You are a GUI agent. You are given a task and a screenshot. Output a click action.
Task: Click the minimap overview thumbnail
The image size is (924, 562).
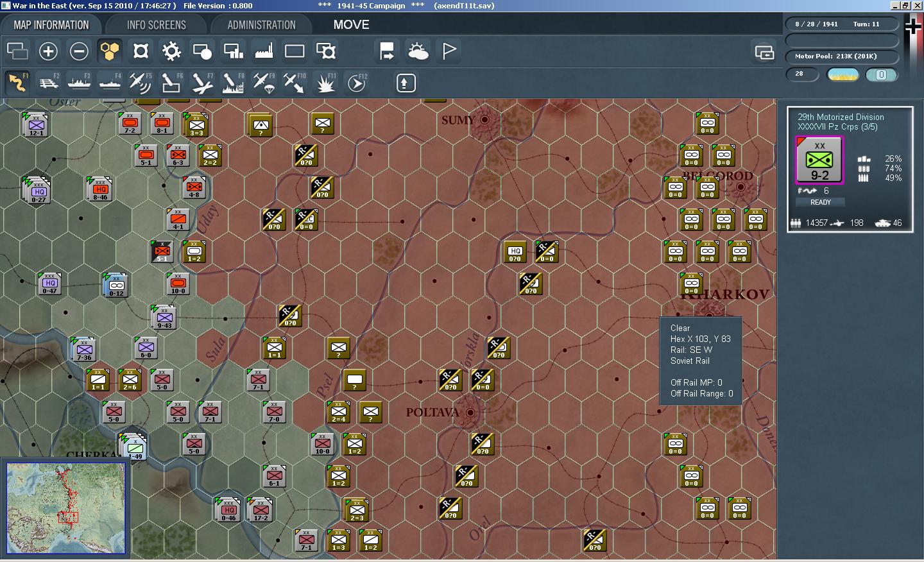pyautogui.click(x=66, y=508)
